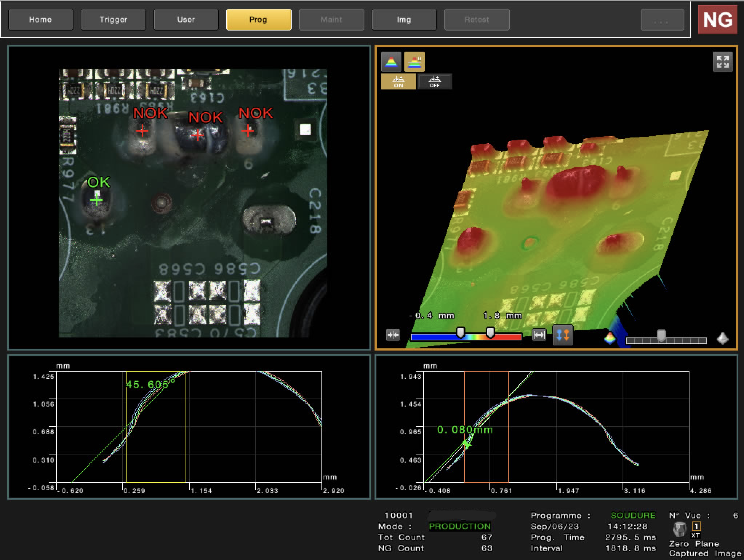The width and height of the screenshot is (744, 560).
Task: Open the Trigger tab
Action: coord(113,20)
